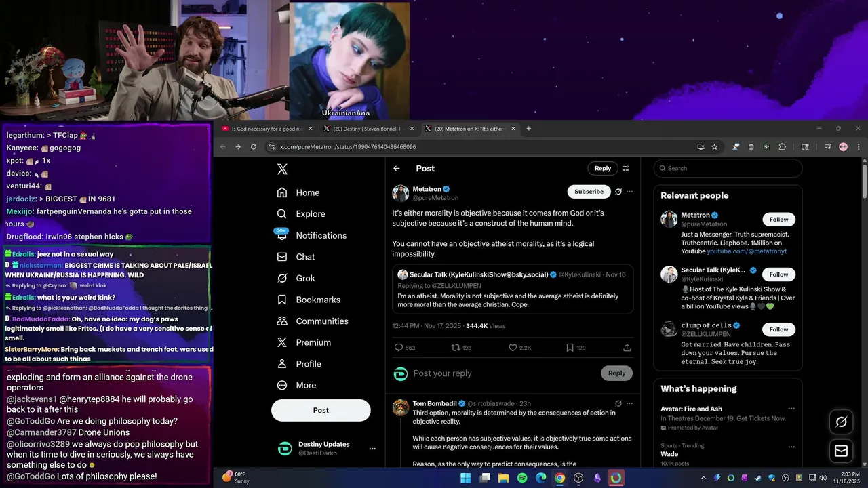Open more options for Avatar: Fire and Ash
The image size is (868, 488).
pyautogui.click(x=791, y=409)
